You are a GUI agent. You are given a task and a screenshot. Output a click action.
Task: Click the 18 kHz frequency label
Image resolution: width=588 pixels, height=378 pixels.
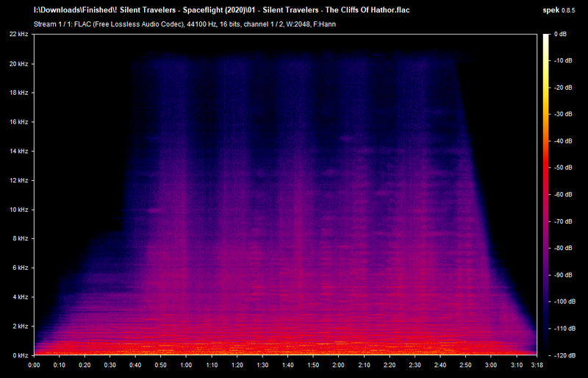(19, 93)
